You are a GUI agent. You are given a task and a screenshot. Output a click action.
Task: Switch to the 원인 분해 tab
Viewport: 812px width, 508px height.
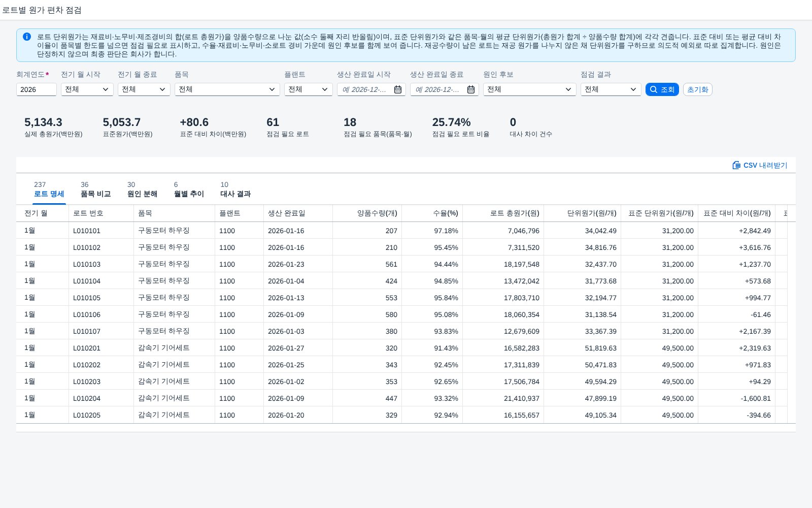pyautogui.click(x=142, y=189)
